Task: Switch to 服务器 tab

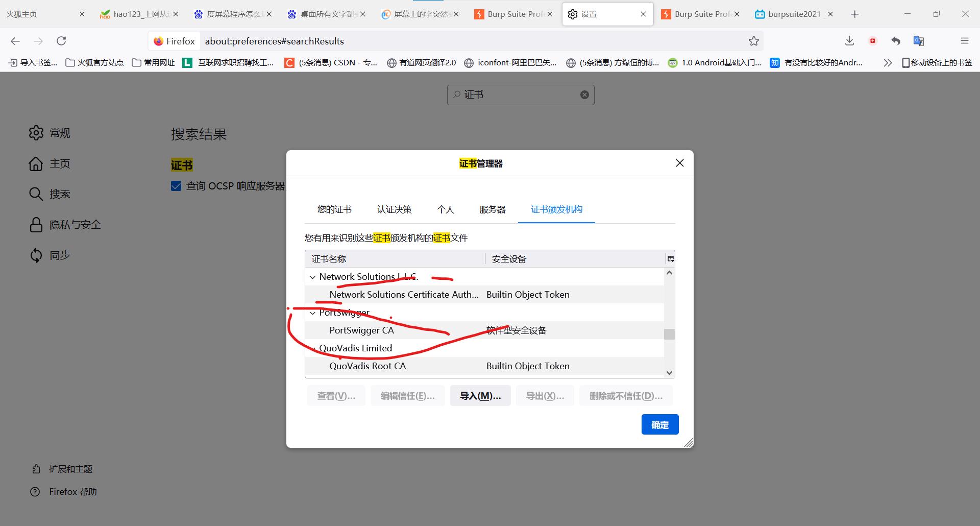Action: [492, 209]
